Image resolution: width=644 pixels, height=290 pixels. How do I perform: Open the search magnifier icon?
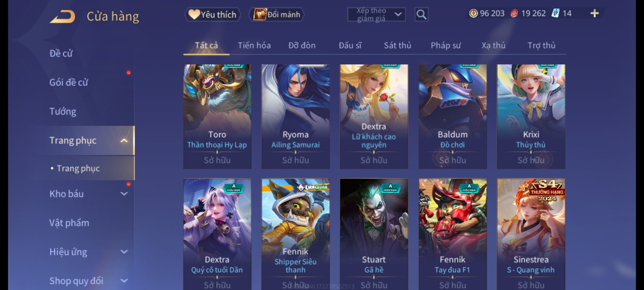pos(421,15)
